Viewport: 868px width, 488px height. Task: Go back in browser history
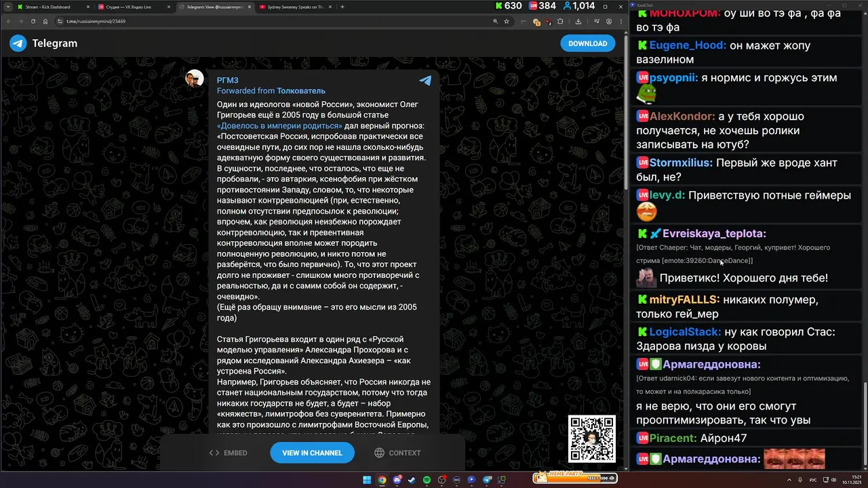[10, 21]
